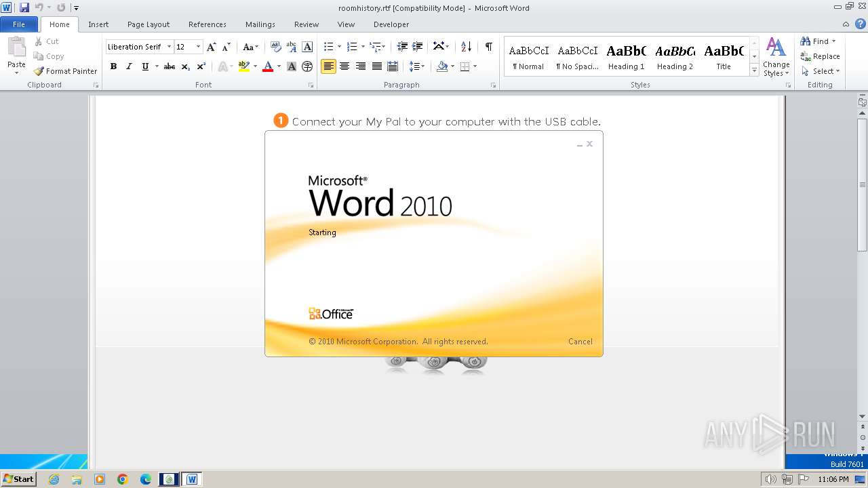Switch to the Insert tab
868x488 pixels.
coord(98,24)
